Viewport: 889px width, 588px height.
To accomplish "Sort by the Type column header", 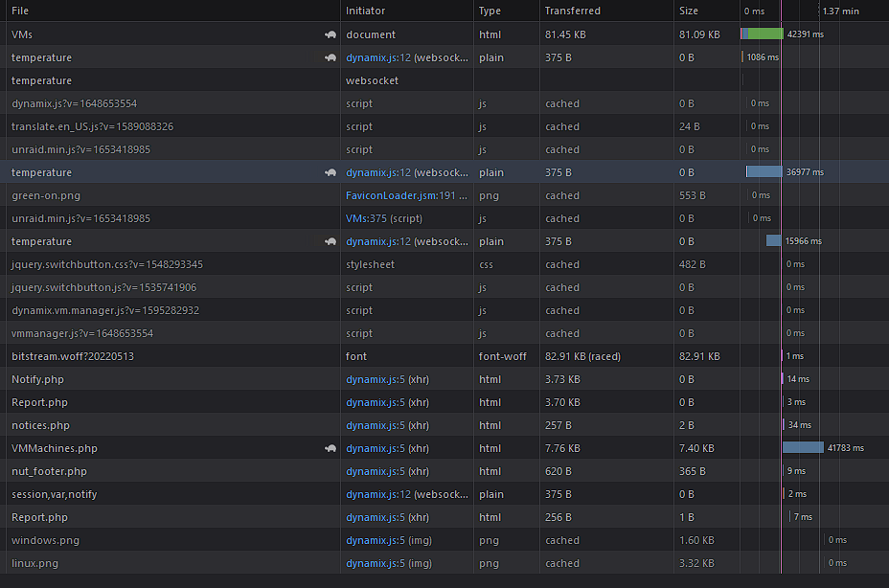I will 490,11.
